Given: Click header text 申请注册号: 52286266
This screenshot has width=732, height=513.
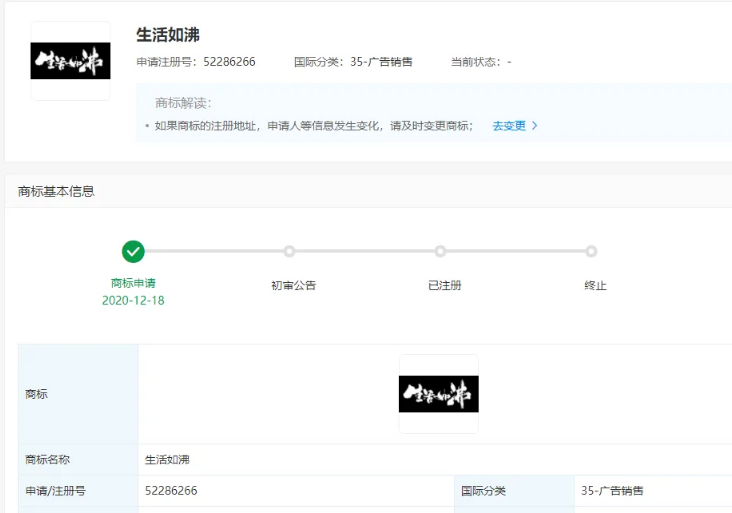Looking at the screenshot, I should pos(196,62).
